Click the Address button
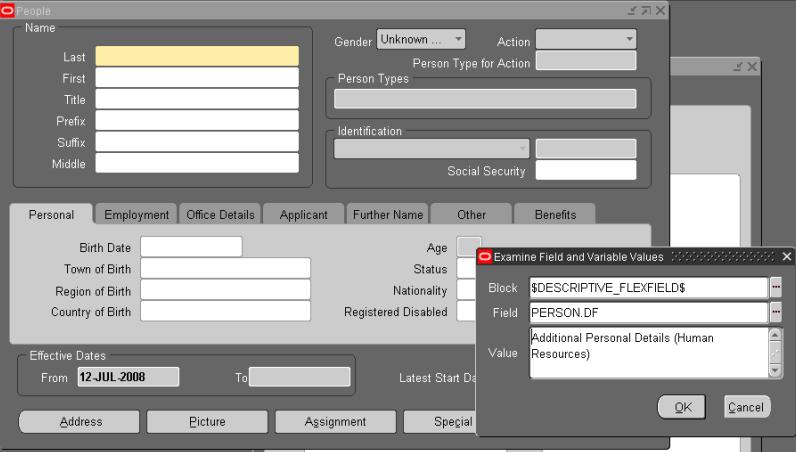This screenshot has width=796, height=452. tap(79, 422)
